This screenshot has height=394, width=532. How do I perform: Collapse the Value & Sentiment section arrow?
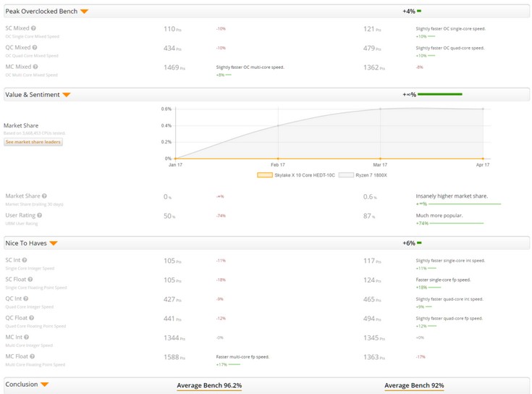pos(67,95)
